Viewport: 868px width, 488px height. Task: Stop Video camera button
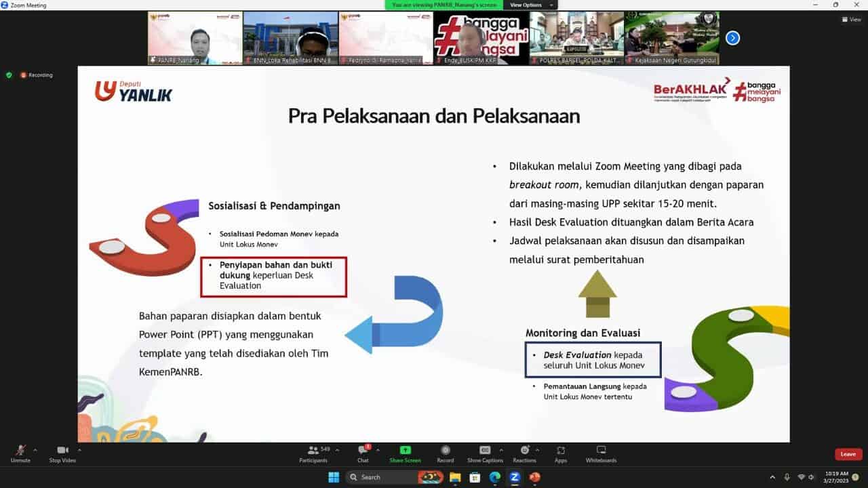click(x=62, y=453)
